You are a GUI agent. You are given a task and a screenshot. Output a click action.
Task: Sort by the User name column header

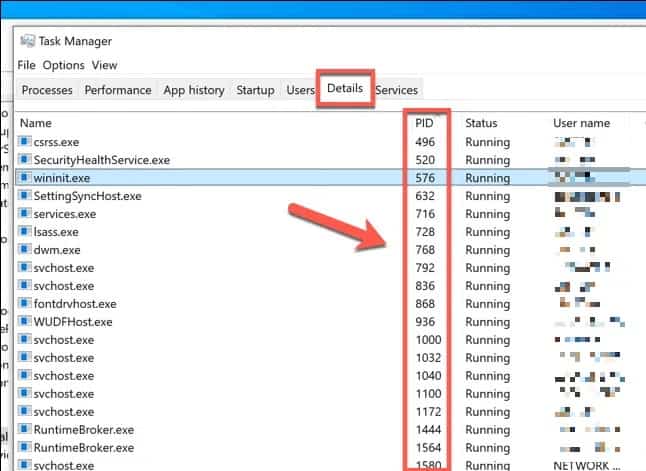click(581, 123)
